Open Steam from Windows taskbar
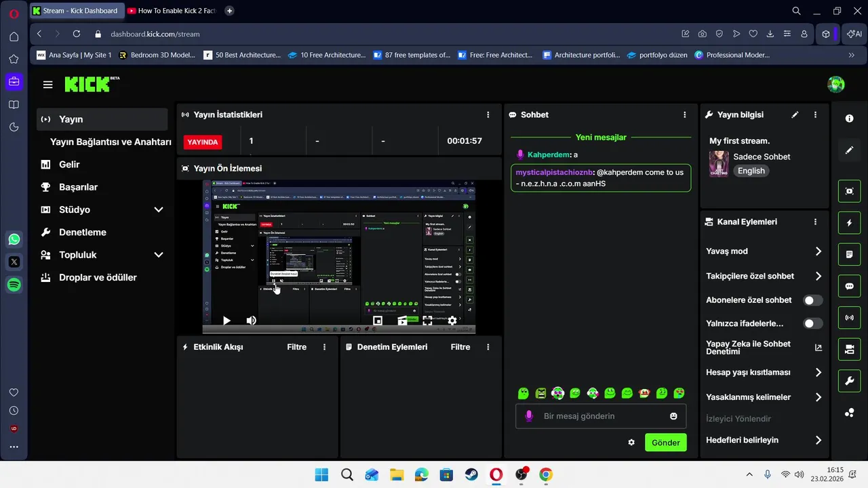This screenshot has height=488, width=868. click(471, 474)
